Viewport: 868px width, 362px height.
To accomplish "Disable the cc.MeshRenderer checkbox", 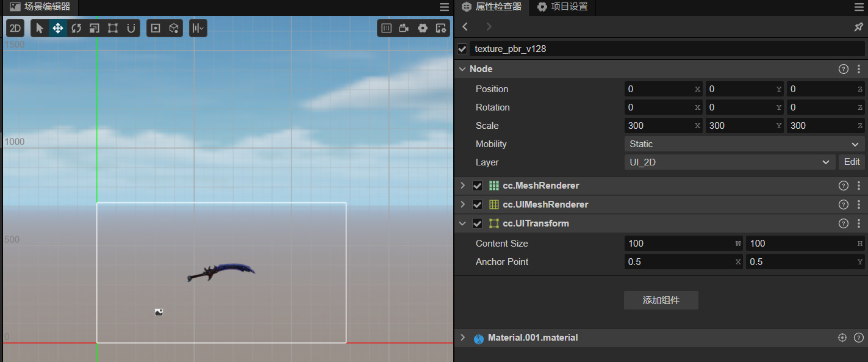I will point(478,186).
